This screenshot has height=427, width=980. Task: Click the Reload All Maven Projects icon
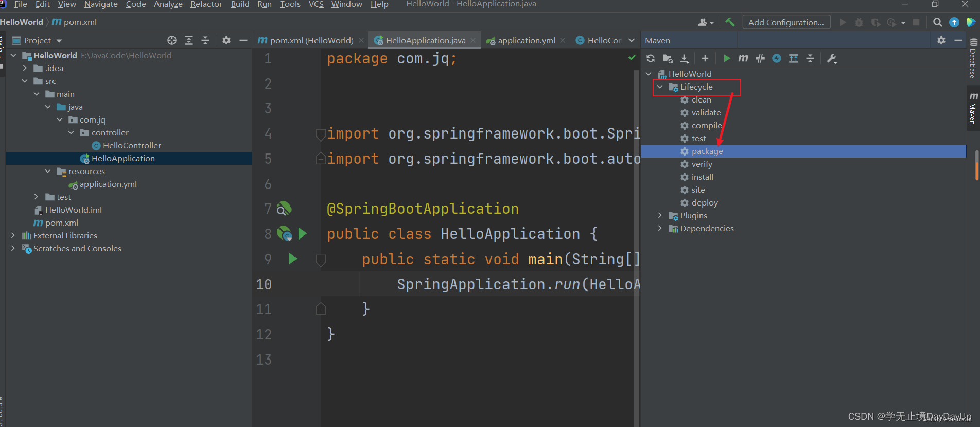point(651,58)
